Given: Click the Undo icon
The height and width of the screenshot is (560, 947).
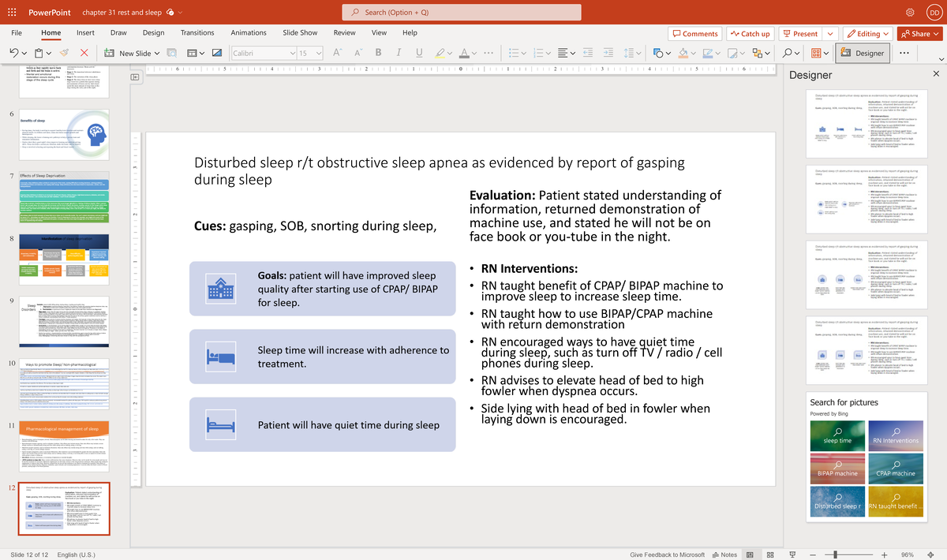Looking at the screenshot, I should pos(13,52).
